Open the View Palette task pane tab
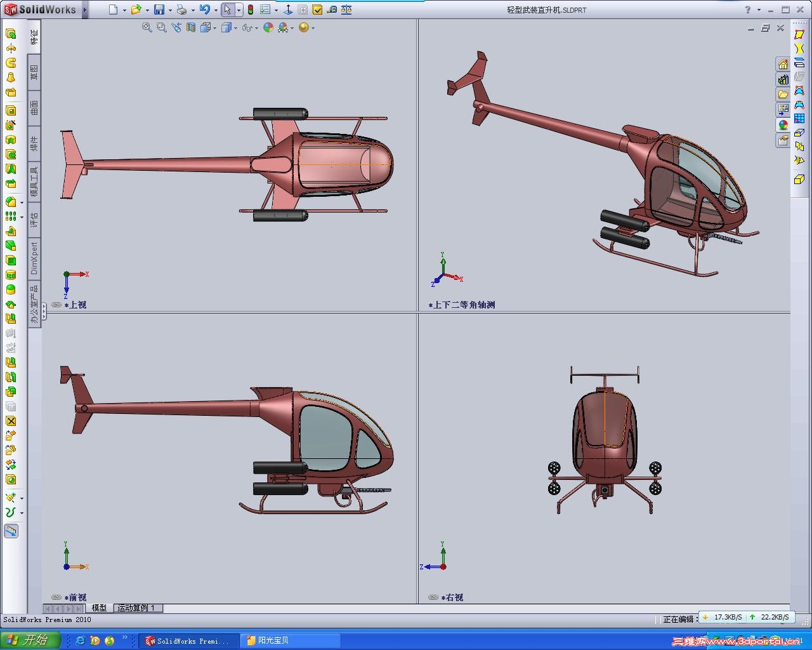The image size is (812, 650). click(783, 110)
